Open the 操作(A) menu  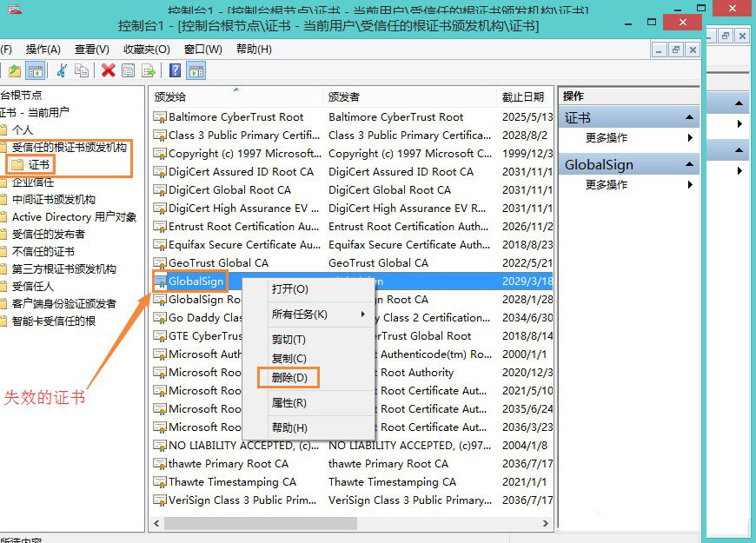[x=43, y=50]
